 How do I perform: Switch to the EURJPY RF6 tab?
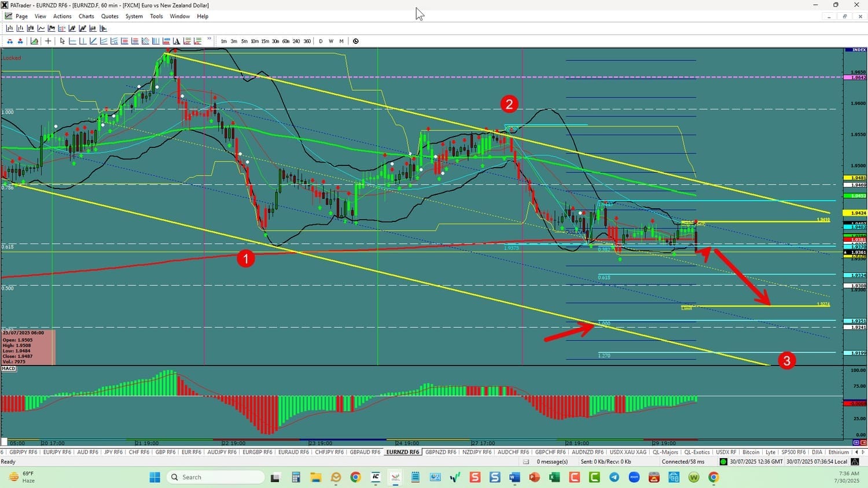pos(57,452)
